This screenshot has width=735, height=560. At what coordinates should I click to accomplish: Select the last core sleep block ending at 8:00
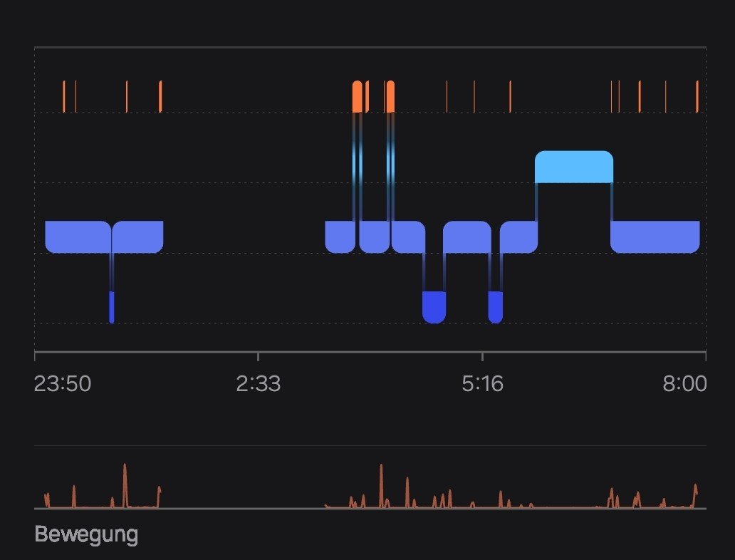(655, 237)
